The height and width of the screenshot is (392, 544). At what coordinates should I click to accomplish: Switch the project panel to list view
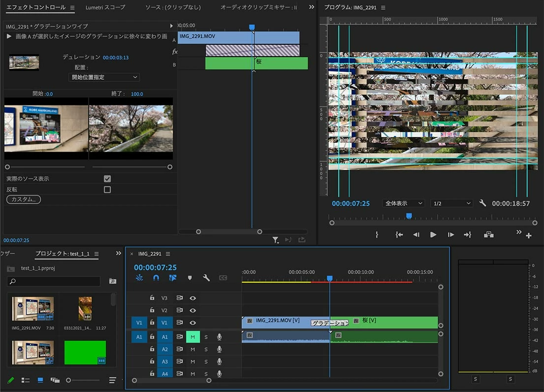25,380
